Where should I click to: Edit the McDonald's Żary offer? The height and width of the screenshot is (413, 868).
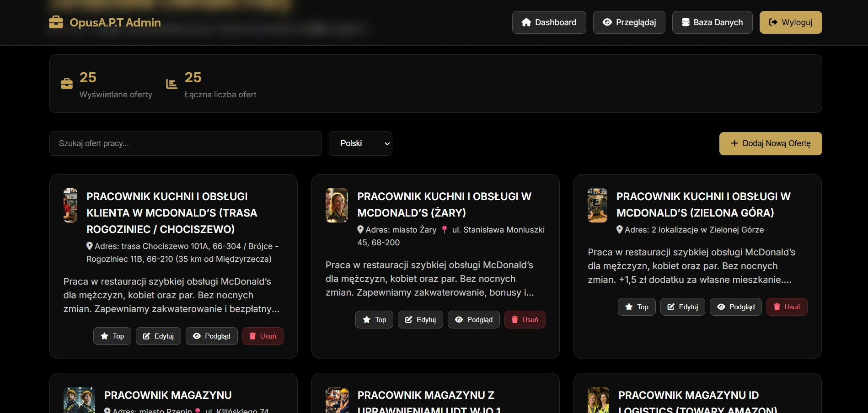(420, 320)
